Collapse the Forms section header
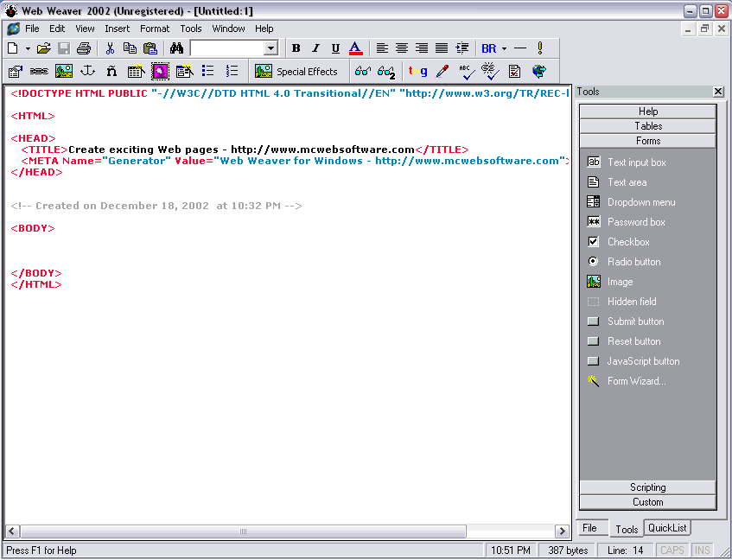 click(648, 141)
